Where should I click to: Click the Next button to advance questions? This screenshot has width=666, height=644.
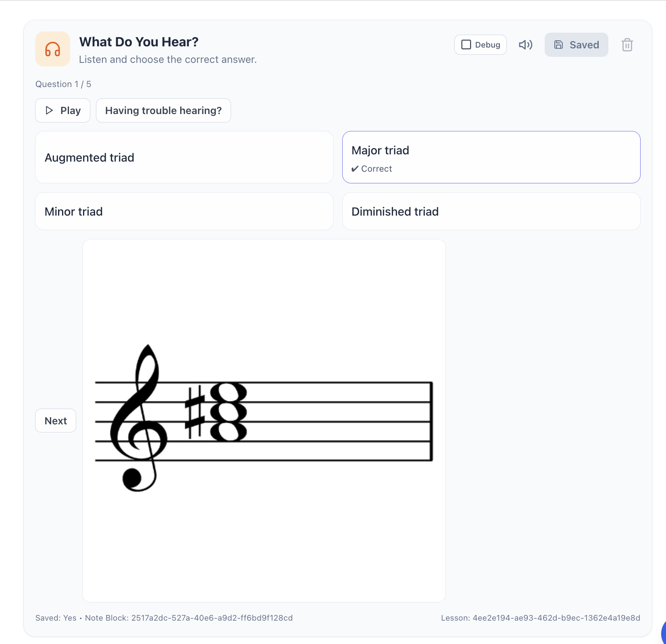pyautogui.click(x=55, y=420)
